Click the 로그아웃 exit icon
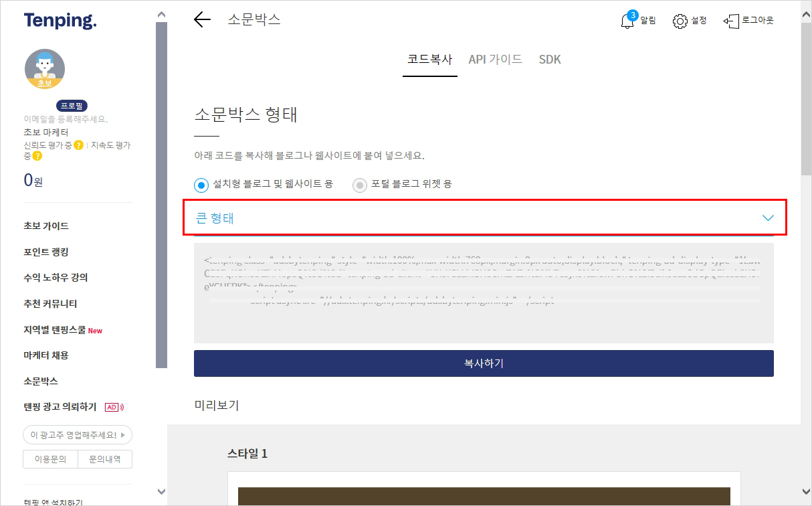This screenshot has width=812, height=506. pyautogui.click(x=730, y=21)
